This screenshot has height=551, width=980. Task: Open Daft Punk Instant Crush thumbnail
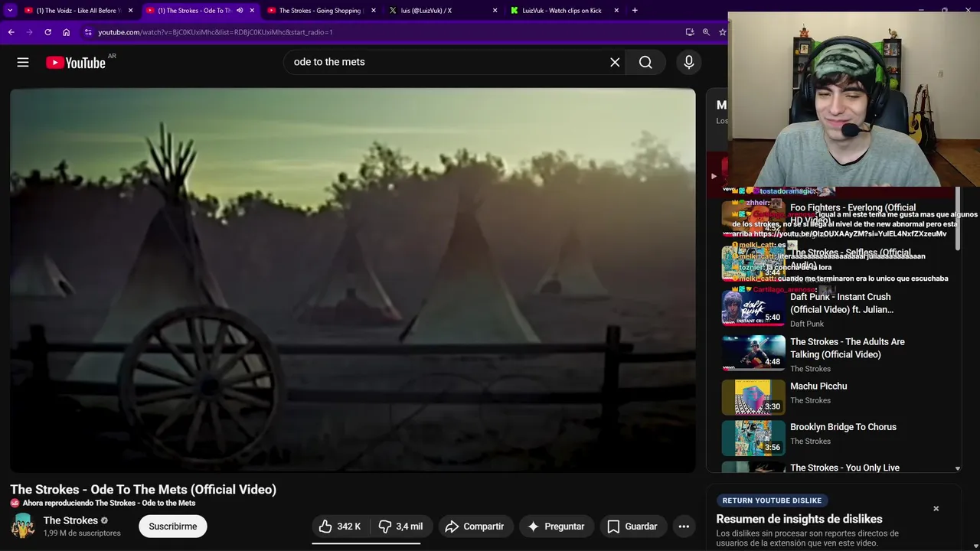pyautogui.click(x=753, y=308)
